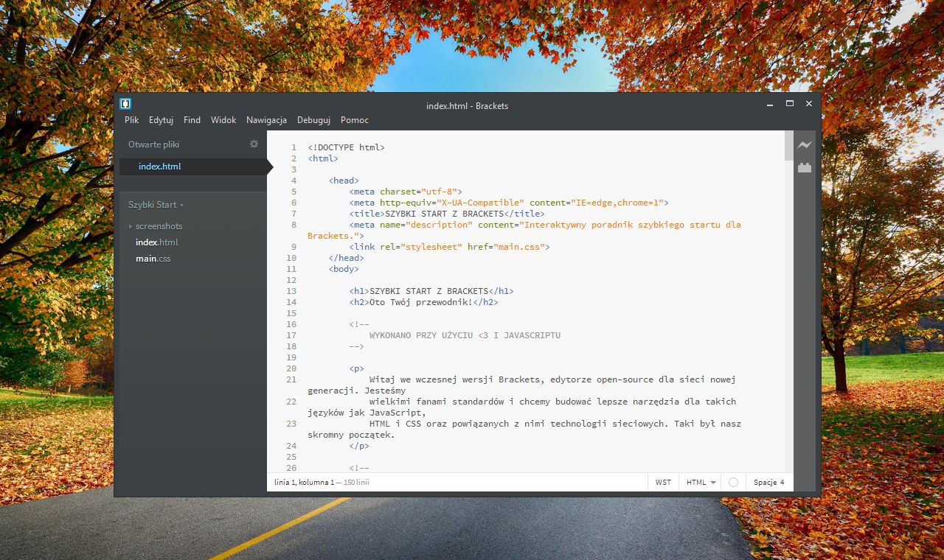Image resolution: width=944 pixels, height=560 pixels.
Task: Open the Plik menu
Action: click(x=132, y=120)
